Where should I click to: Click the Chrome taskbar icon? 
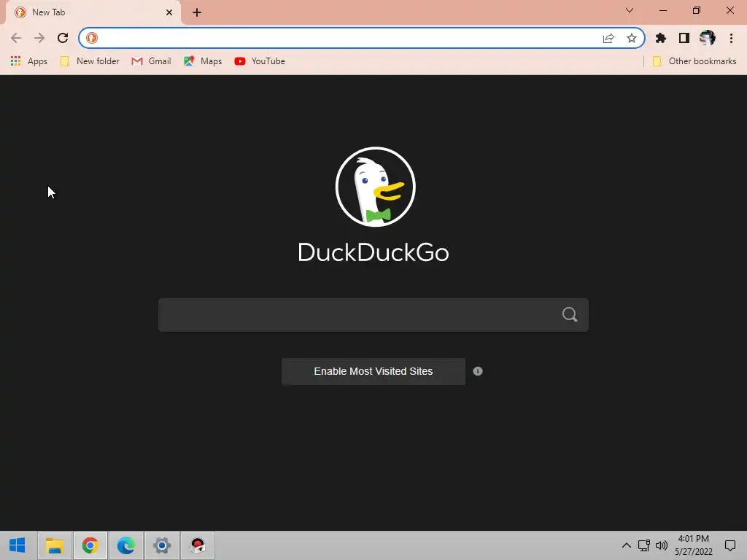(90, 545)
